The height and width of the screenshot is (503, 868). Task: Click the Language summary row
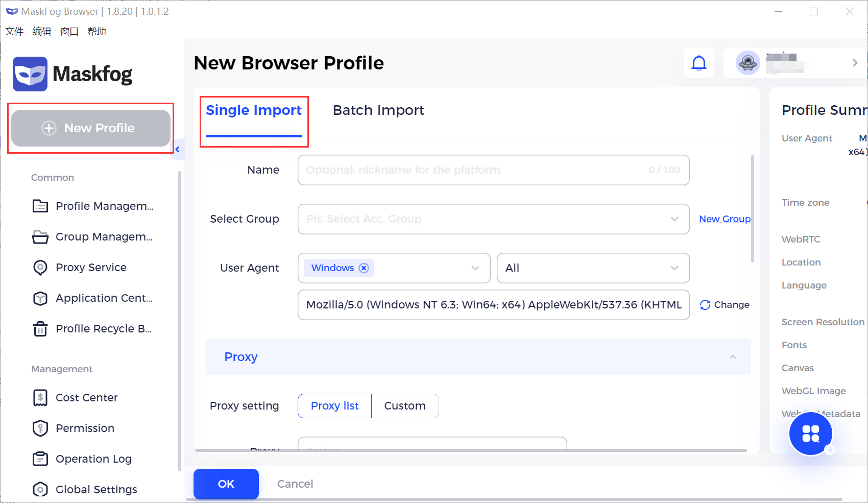coord(804,285)
